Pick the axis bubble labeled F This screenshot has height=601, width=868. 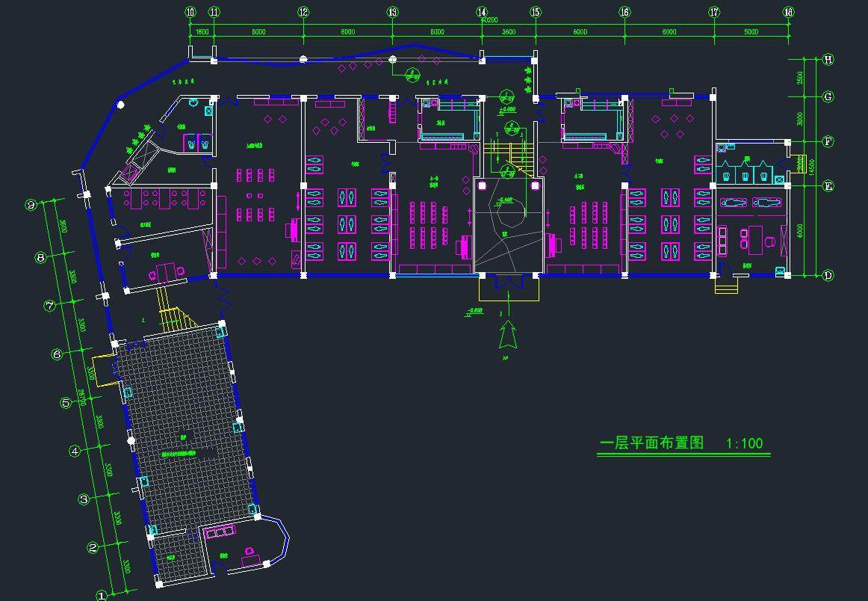pos(828,141)
